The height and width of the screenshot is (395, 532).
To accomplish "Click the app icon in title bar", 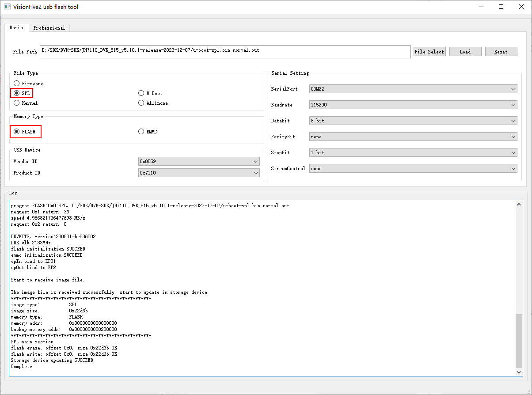I will [x=7, y=7].
